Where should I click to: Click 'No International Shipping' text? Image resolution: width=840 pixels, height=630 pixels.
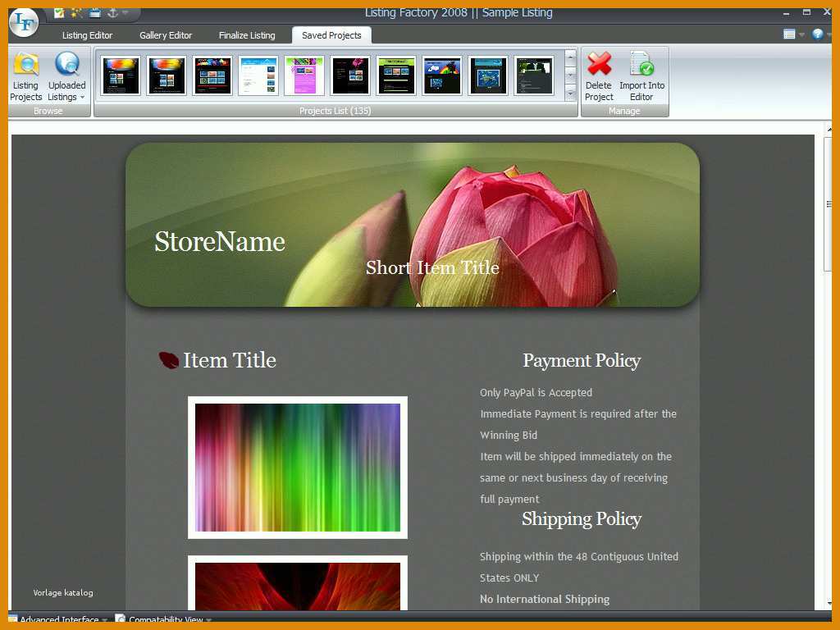coord(545,599)
